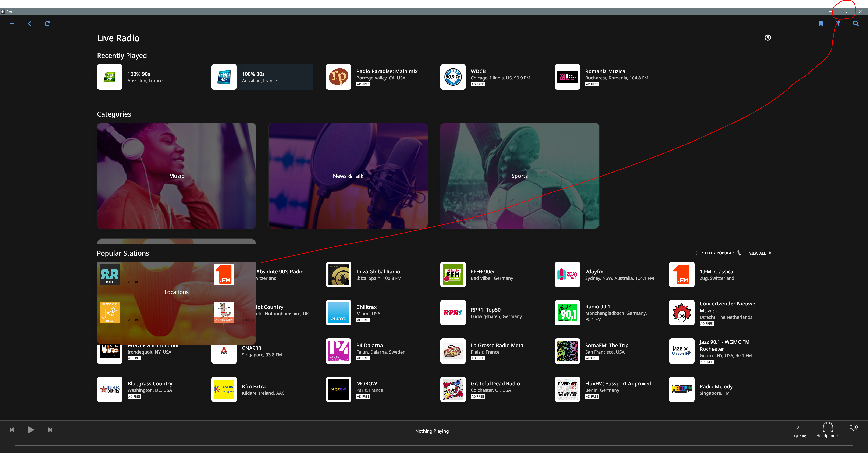Open the Queue panel
868x453 pixels.
(x=800, y=430)
